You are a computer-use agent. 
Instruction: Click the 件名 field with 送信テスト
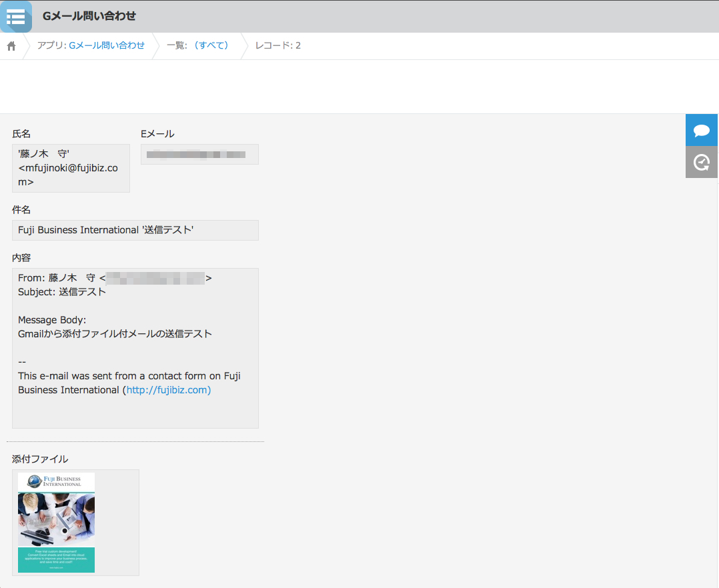click(x=135, y=230)
